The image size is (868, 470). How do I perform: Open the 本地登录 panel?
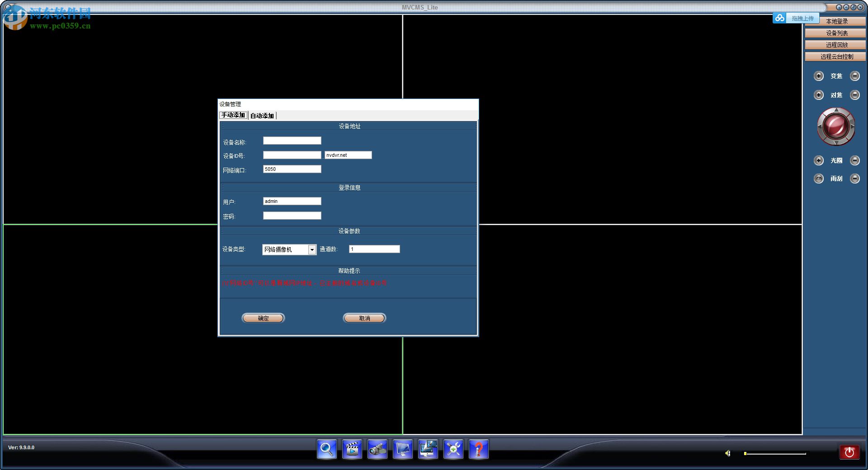click(x=836, y=21)
